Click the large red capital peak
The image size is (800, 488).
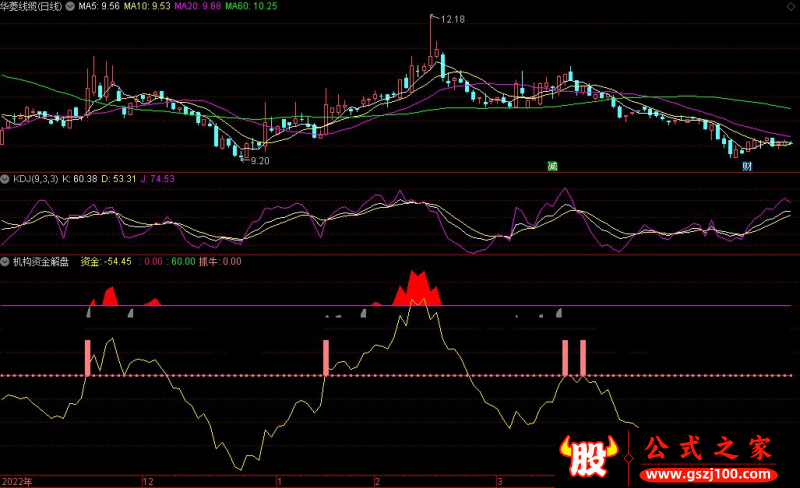[x=415, y=288]
